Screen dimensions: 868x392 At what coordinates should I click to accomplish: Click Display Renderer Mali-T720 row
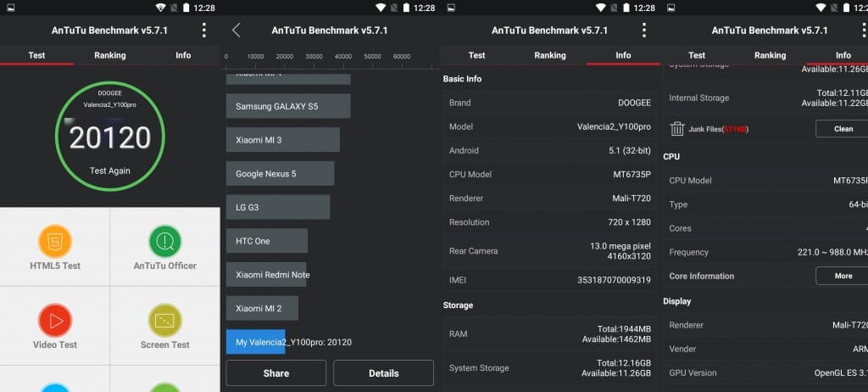coord(765,325)
